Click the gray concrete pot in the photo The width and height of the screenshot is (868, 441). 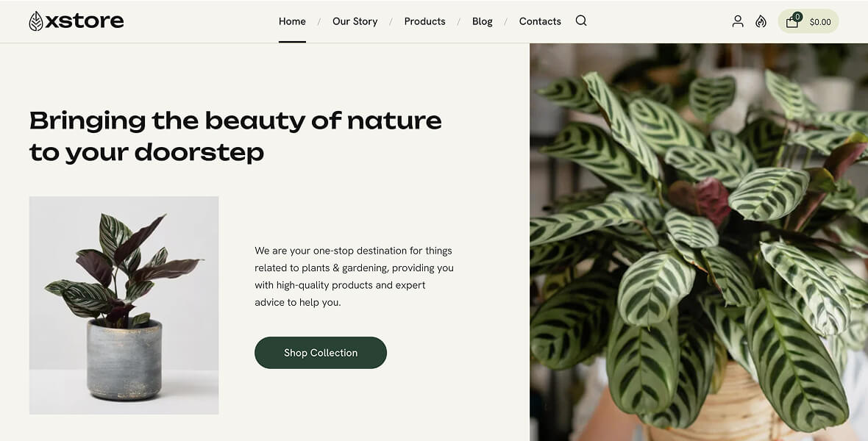(x=124, y=360)
